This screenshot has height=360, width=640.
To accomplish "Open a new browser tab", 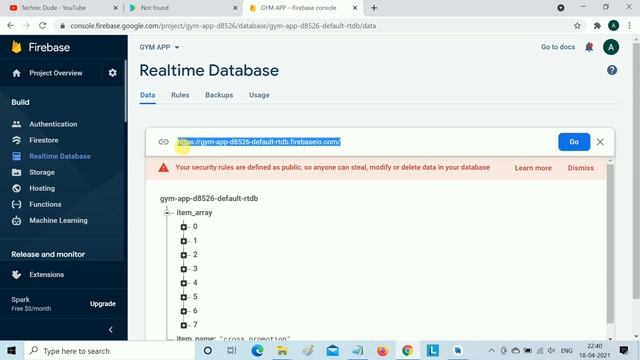I will tap(374, 8).
